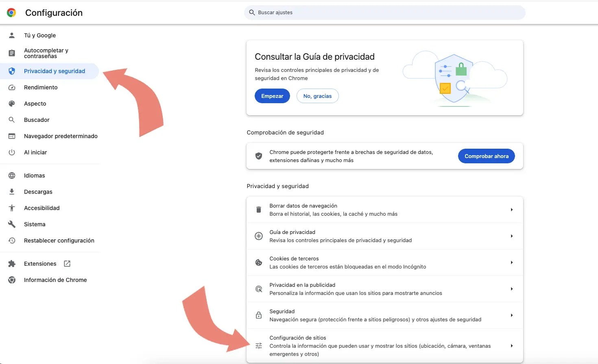Click the ad target icon for Privacidad en la publicidad

click(x=259, y=289)
